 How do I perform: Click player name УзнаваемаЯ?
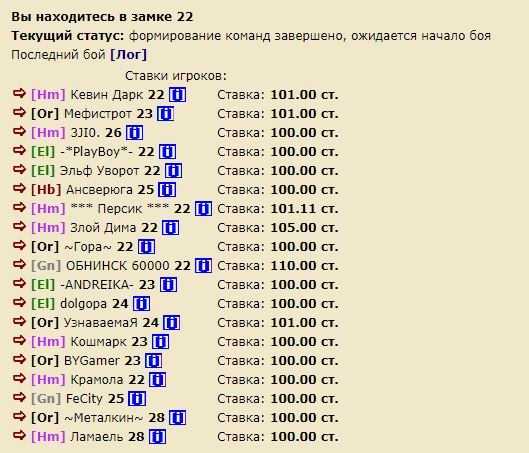click(x=101, y=323)
